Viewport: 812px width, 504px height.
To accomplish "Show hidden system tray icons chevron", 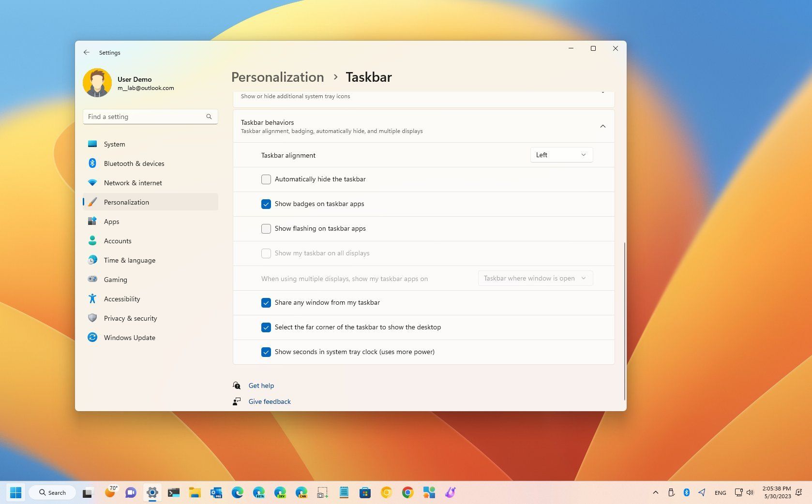I will click(656, 493).
